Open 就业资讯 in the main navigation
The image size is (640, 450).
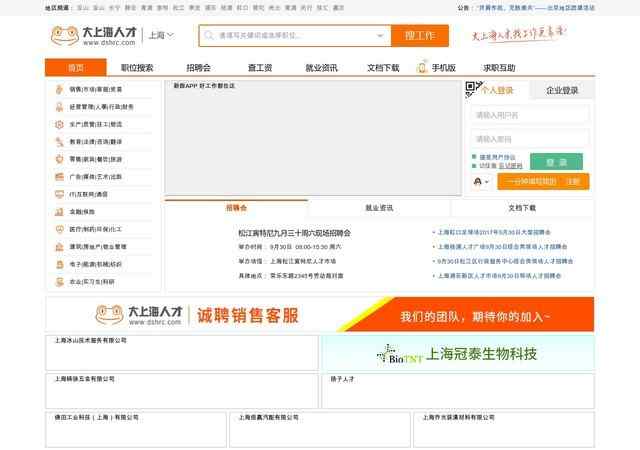click(322, 68)
